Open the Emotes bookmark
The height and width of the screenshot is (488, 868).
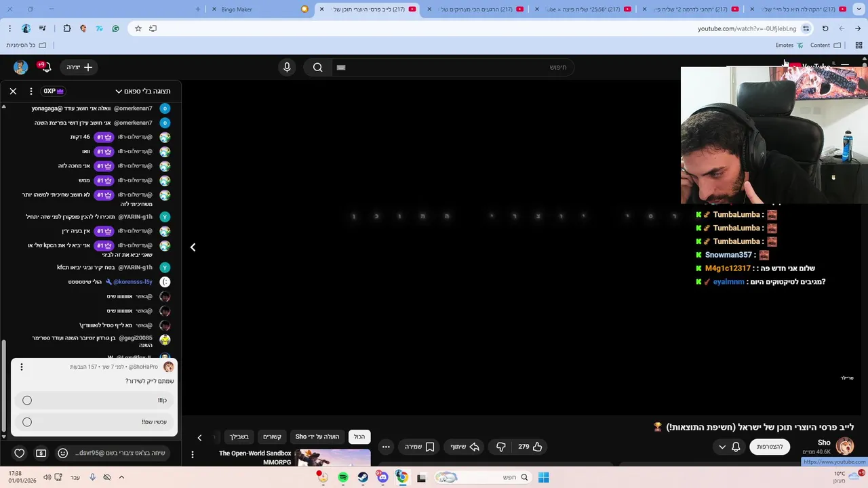click(789, 45)
